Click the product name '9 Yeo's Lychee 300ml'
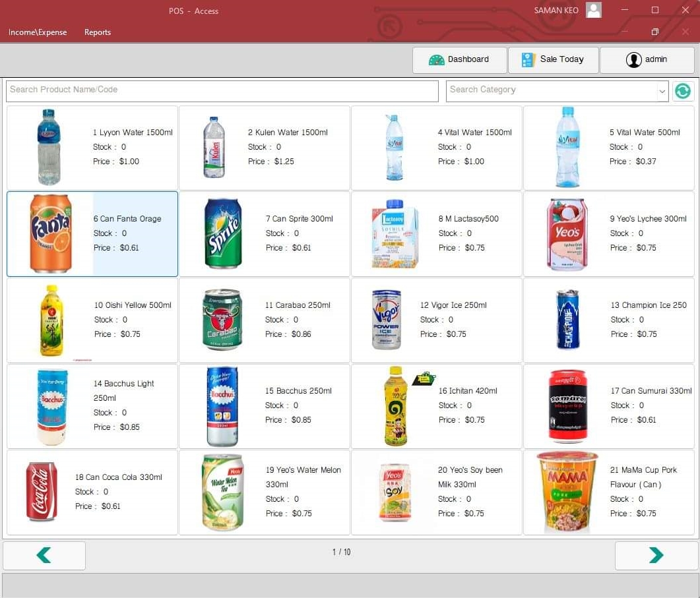700x598 pixels. 649,219
